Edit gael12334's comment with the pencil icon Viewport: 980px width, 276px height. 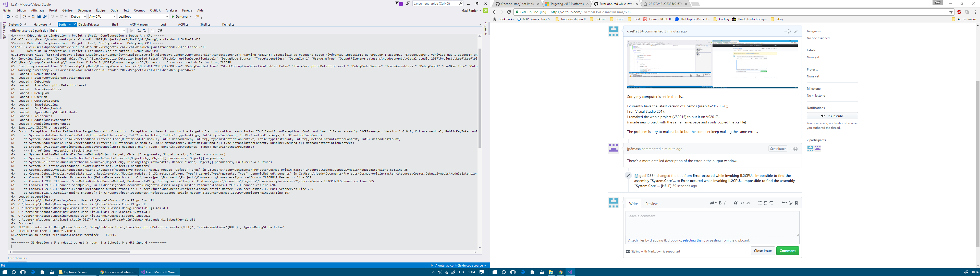795,32
